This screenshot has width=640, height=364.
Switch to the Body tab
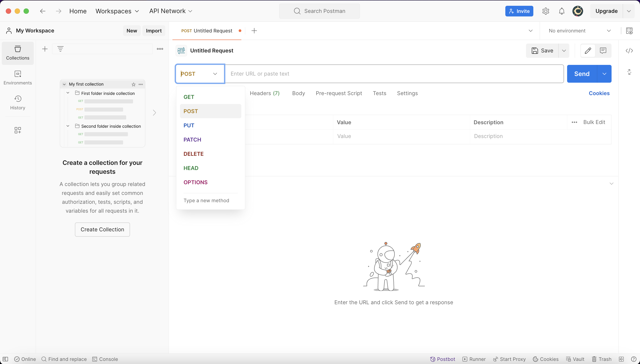pyautogui.click(x=298, y=93)
